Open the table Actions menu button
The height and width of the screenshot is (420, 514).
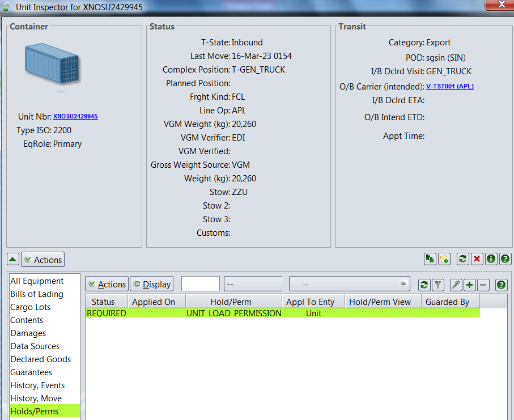[107, 284]
